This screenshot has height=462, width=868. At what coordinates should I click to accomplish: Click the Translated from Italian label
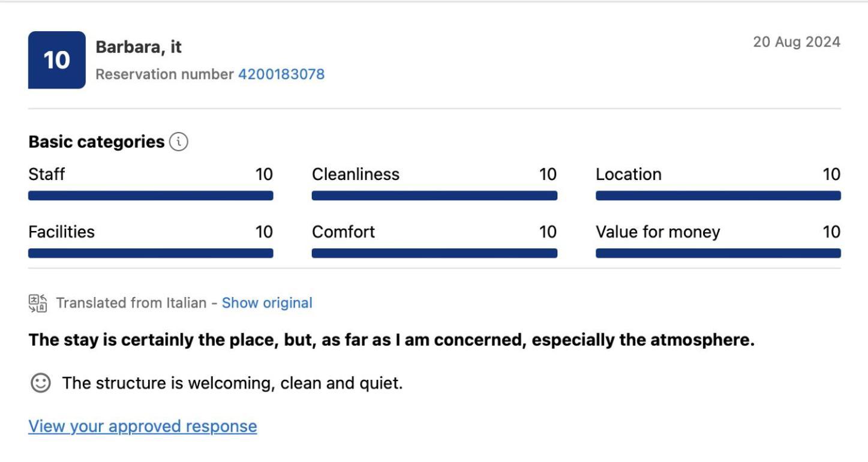point(131,303)
